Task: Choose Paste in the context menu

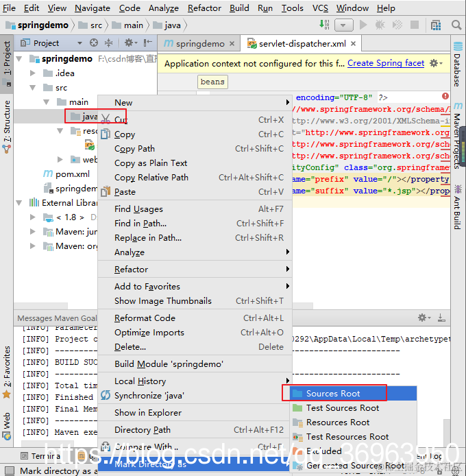Action: (x=195, y=192)
